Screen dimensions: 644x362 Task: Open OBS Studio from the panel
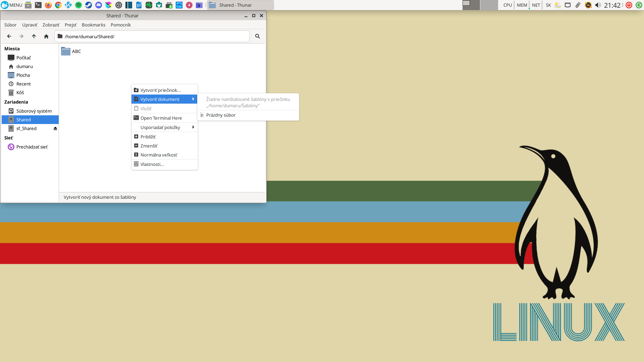(119, 5)
